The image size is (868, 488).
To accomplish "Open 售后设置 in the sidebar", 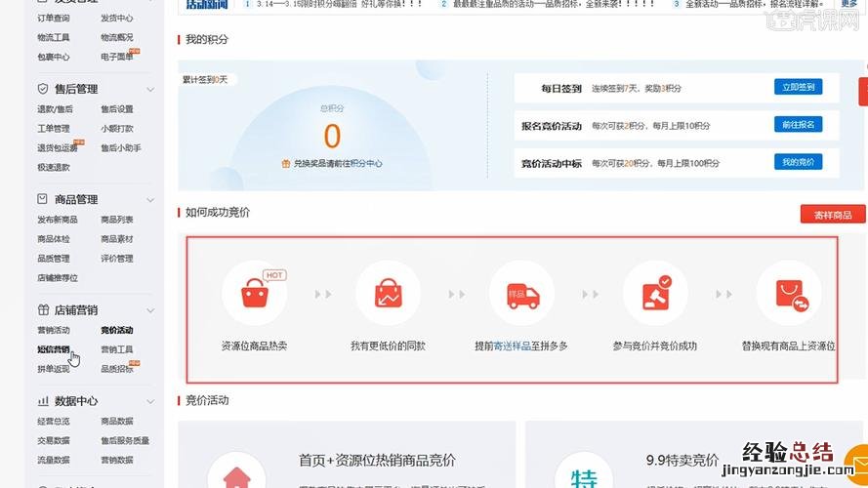I will tap(117, 109).
